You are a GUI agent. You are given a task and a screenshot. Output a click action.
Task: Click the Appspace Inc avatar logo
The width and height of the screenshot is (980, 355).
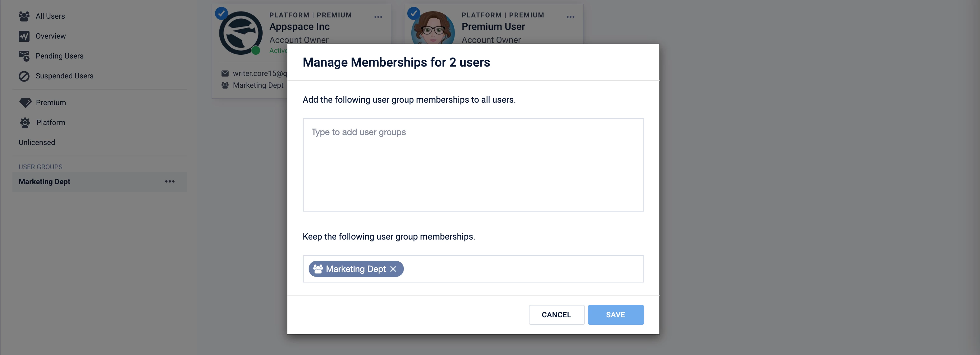(x=240, y=33)
